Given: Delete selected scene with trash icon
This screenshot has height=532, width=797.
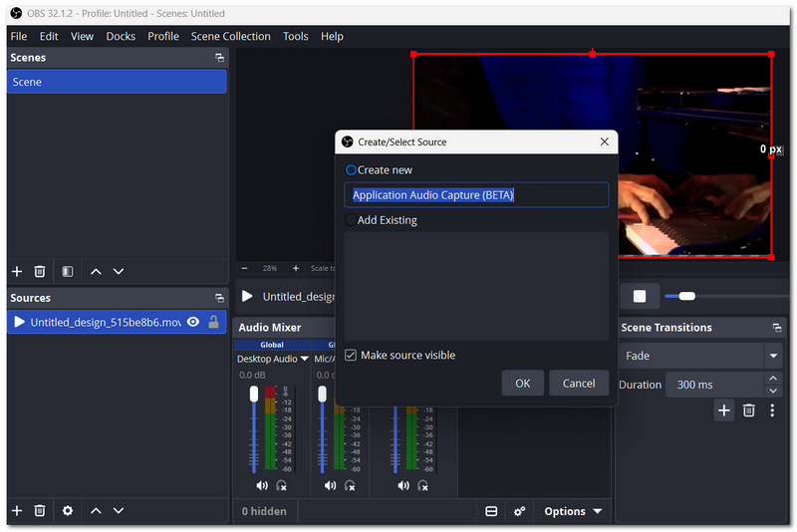Looking at the screenshot, I should click(x=40, y=271).
